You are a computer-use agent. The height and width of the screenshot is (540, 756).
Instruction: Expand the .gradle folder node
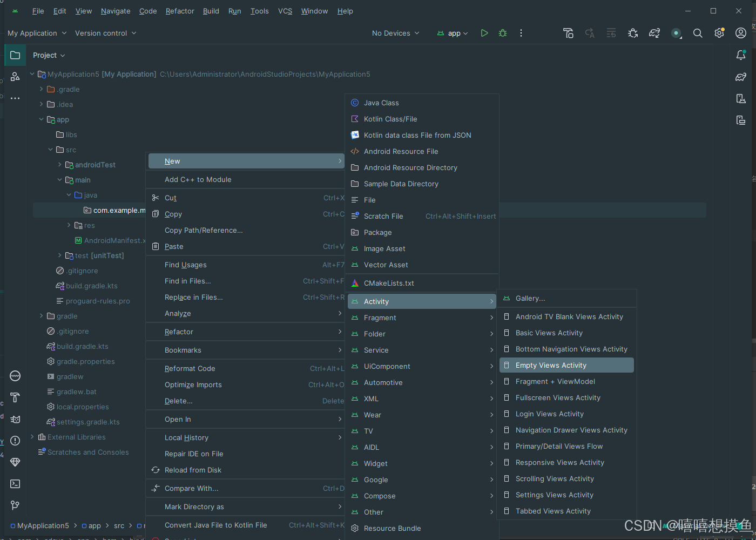tap(41, 89)
